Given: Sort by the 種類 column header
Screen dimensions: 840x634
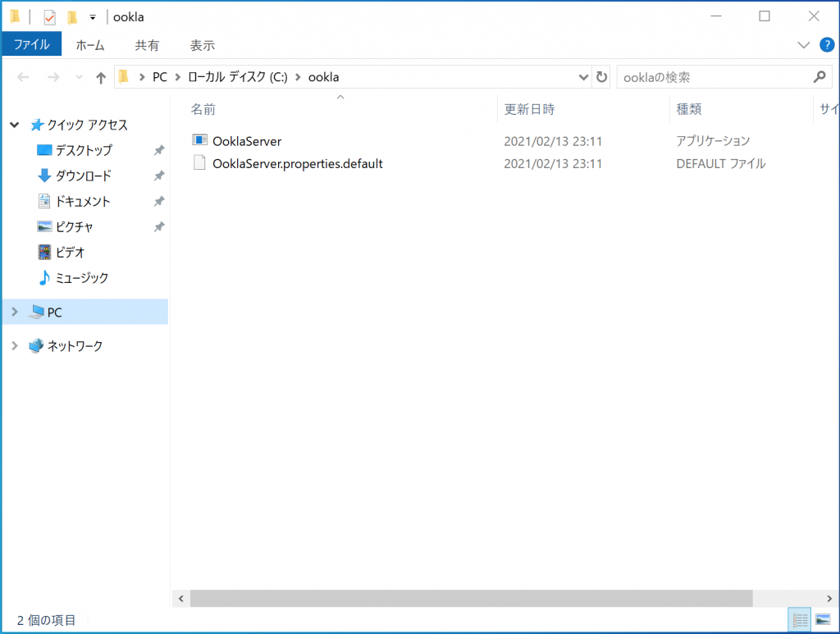Looking at the screenshot, I should click(689, 109).
